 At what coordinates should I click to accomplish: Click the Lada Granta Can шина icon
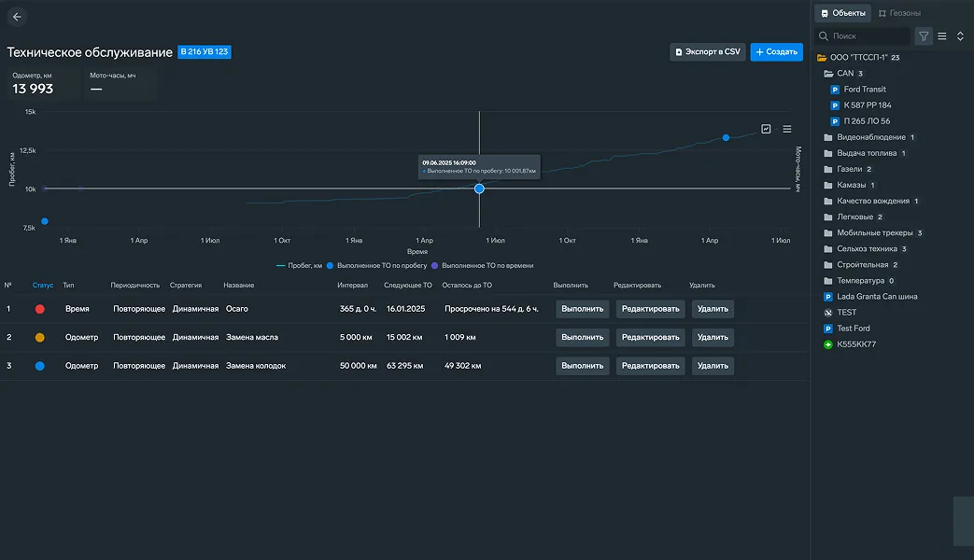click(x=828, y=297)
